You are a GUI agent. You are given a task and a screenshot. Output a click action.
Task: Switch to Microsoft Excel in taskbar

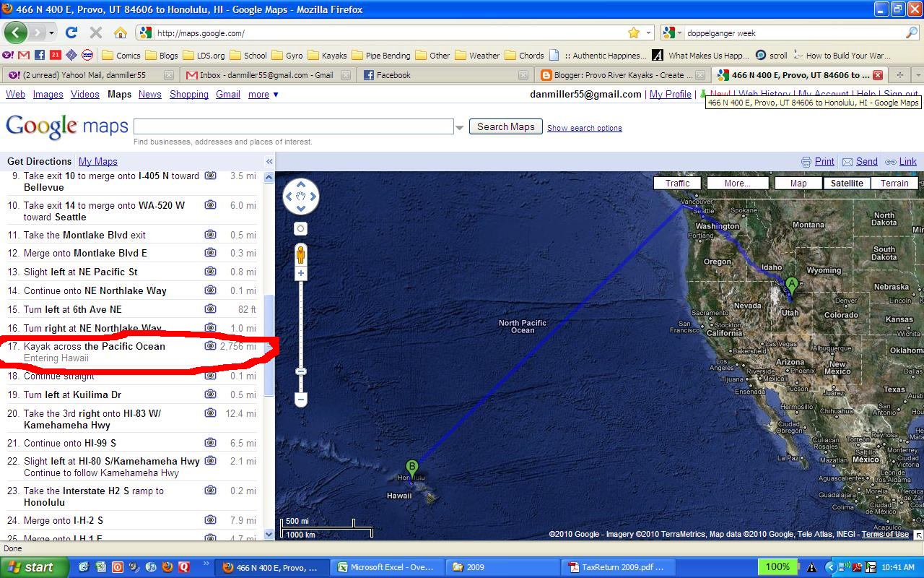(x=386, y=567)
